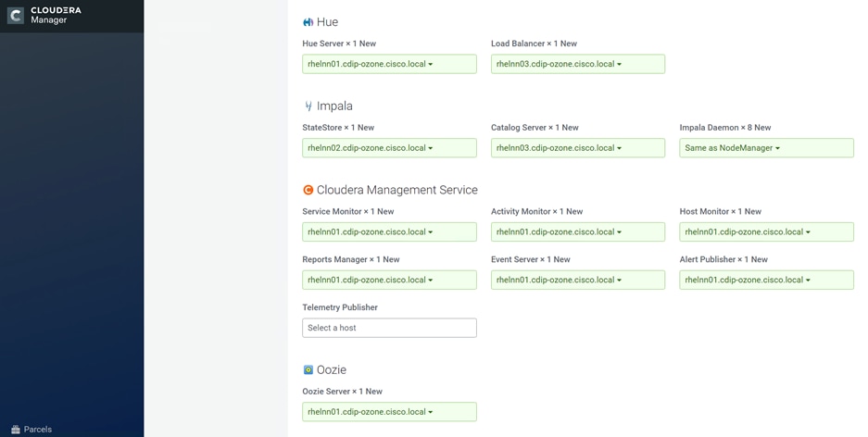
Task: Open the Catalog Server host dropdown
Action: point(578,148)
